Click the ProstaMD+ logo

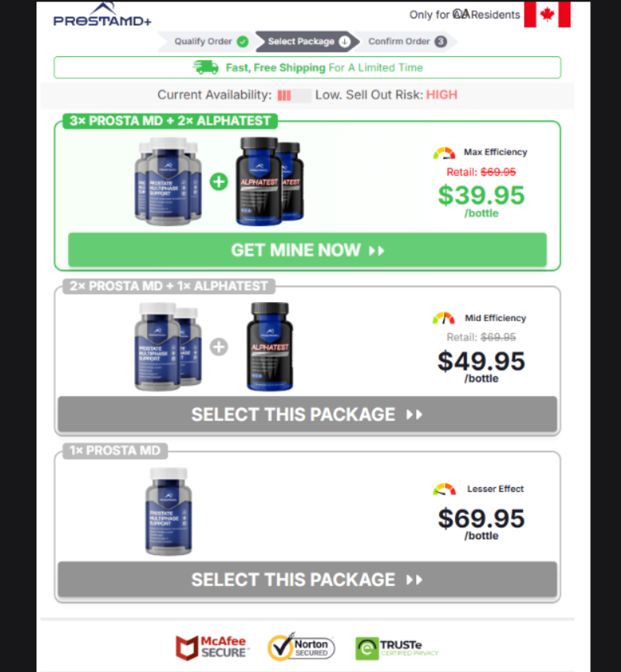point(102,14)
